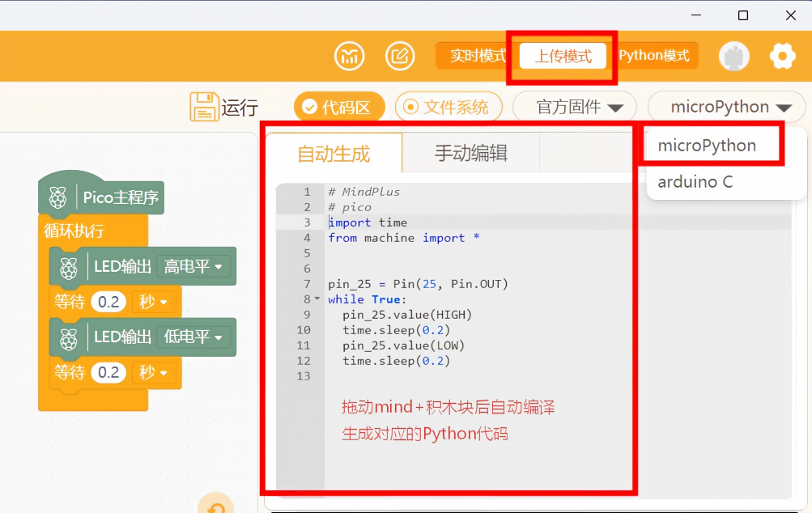The width and height of the screenshot is (812, 513).
Task: Click the edit note icon in header
Action: (x=400, y=56)
